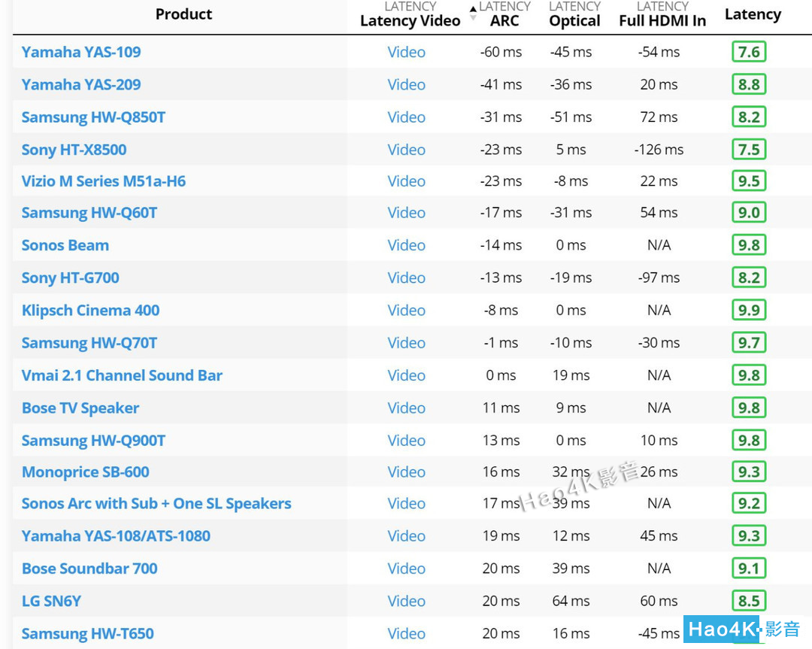Play Video link for Vizio M51a-H6
Image resolution: width=812 pixels, height=649 pixels.
point(407,181)
